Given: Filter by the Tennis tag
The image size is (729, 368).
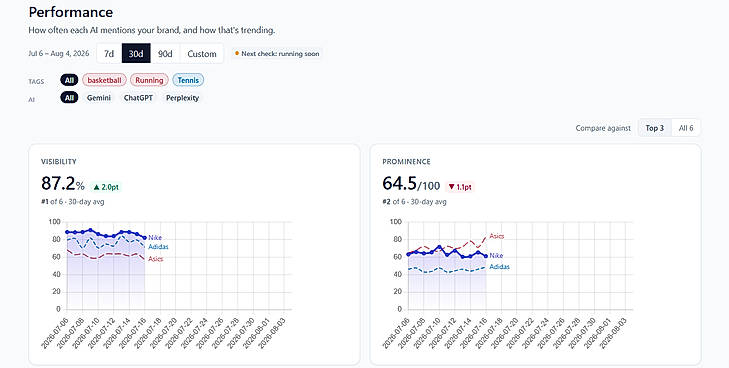Looking at the screenshot, I should click(188, 80).
